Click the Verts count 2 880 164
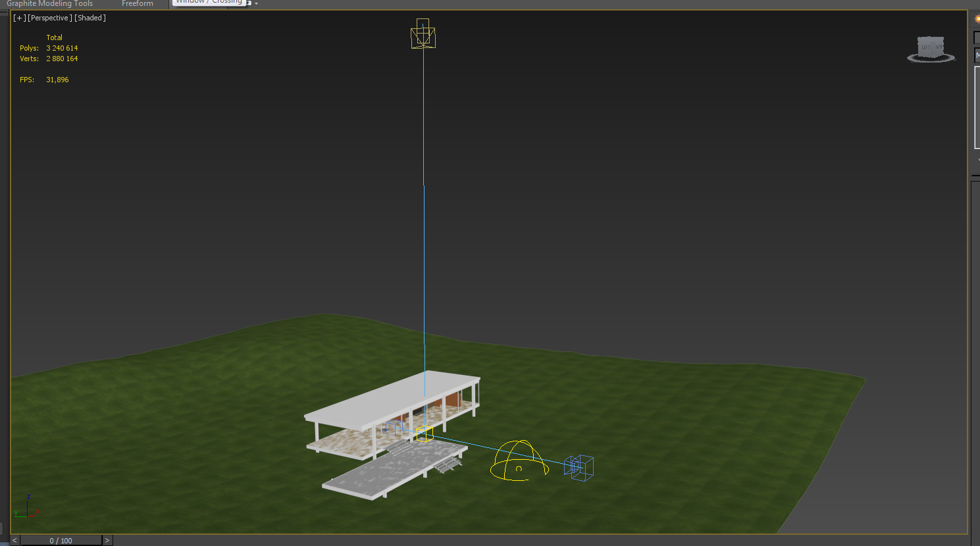The image size is (980, 546). 62,59
